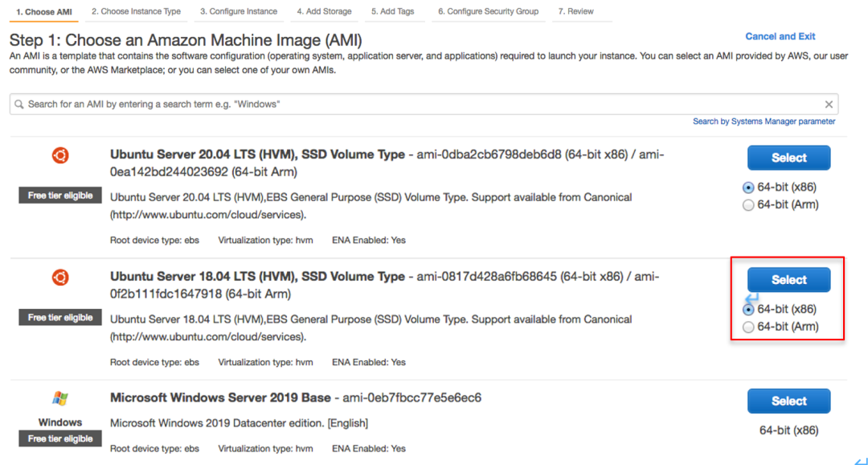Open Search by Systems Manager parameter
Screen dimensions: 868x465
764,121
